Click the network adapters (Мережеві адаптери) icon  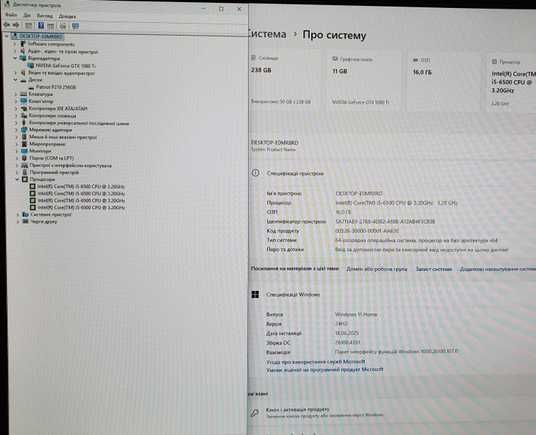point(24,130)
